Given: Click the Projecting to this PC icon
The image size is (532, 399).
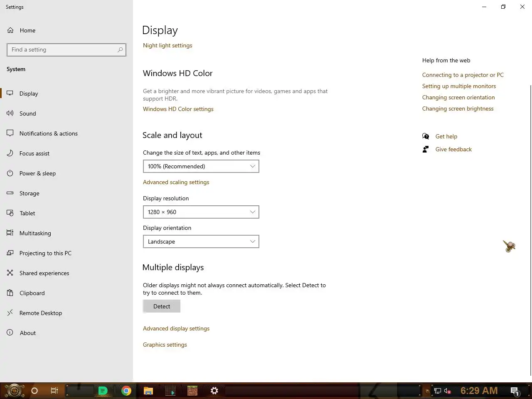Looking at the screenshot, I should (10, 253).
